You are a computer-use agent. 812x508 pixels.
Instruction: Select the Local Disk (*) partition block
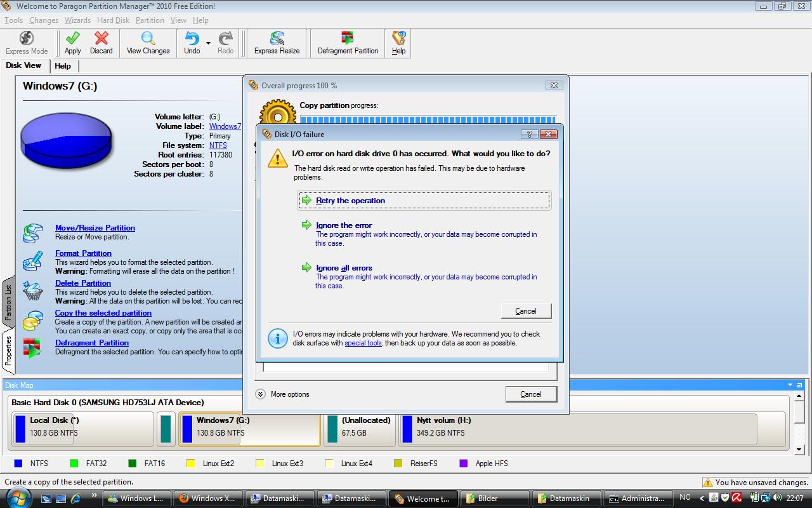[x=82, y=429]
